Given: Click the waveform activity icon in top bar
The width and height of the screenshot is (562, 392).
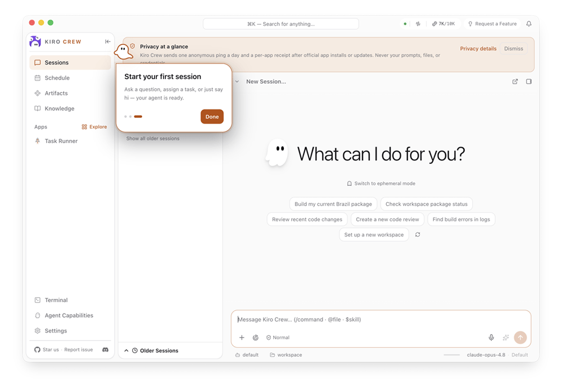Looking at the screenshot, I should [x=418, y=24].
